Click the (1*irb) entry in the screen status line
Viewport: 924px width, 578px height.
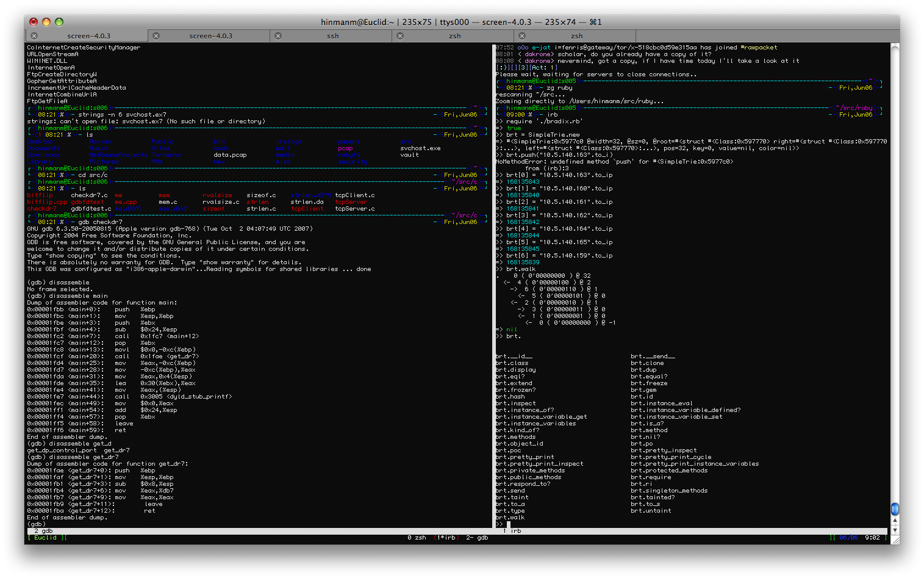coord(445,538)
